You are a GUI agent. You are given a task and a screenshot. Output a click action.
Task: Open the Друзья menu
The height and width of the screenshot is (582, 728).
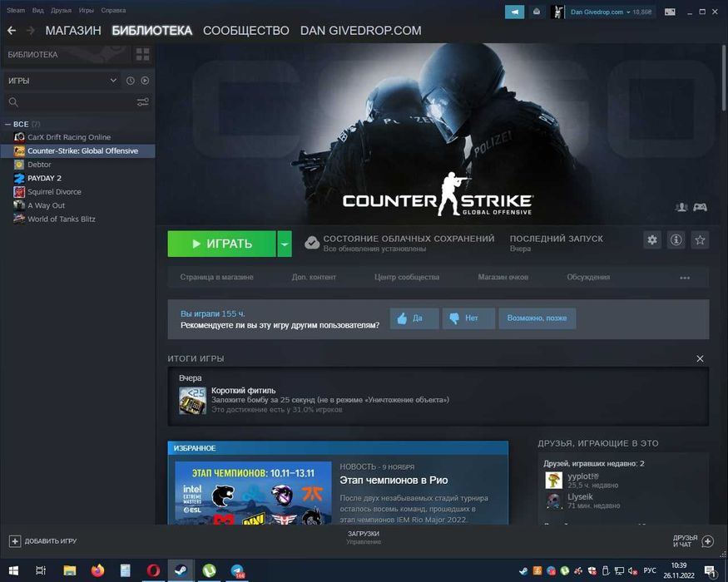[x=62, y=10]
